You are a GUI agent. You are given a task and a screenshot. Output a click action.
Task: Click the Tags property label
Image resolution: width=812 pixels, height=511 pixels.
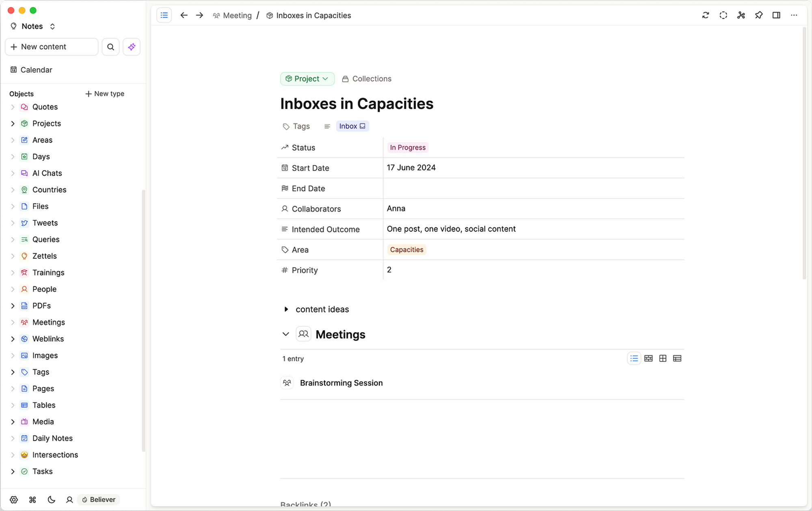tap(296, 126)
